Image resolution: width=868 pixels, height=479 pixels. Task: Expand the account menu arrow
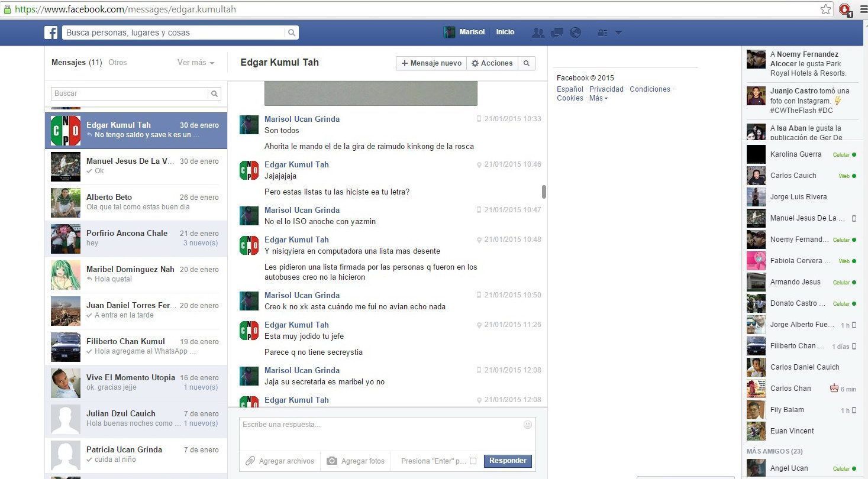[618, 33]
